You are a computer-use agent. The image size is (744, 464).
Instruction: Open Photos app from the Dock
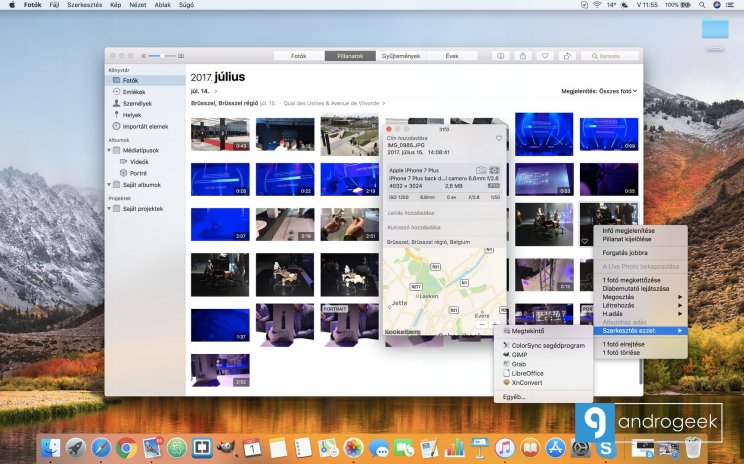click(x=353, y=447)
